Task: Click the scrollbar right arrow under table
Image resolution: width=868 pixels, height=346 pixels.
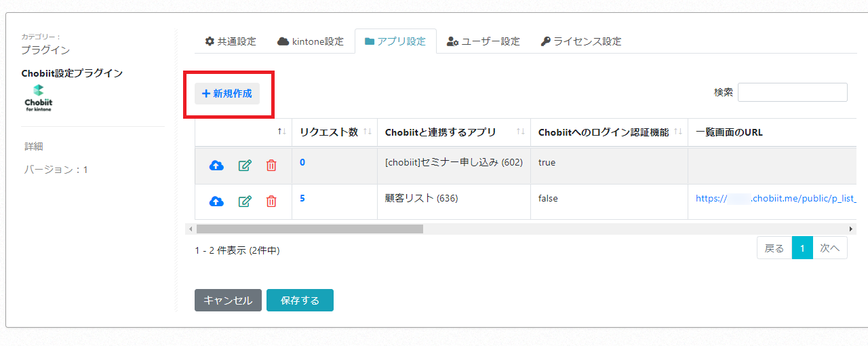Action: click(851, 229)
